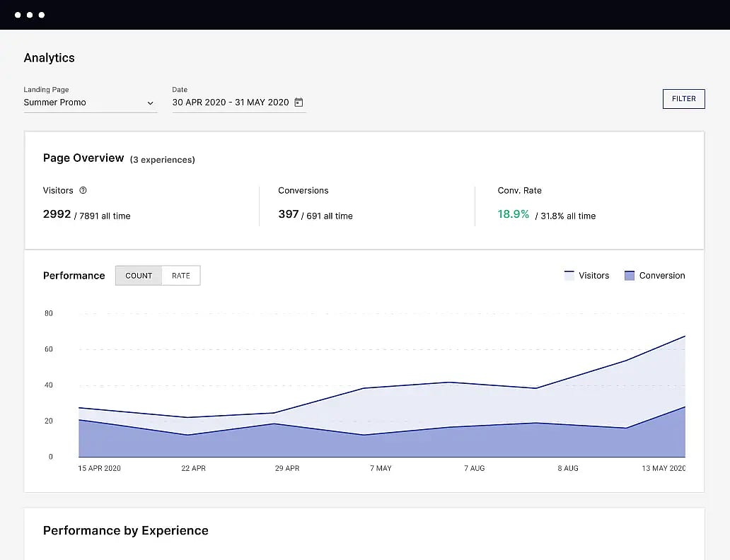Select the 22 APR axis label
730x560 pixels.
(193, 468)
